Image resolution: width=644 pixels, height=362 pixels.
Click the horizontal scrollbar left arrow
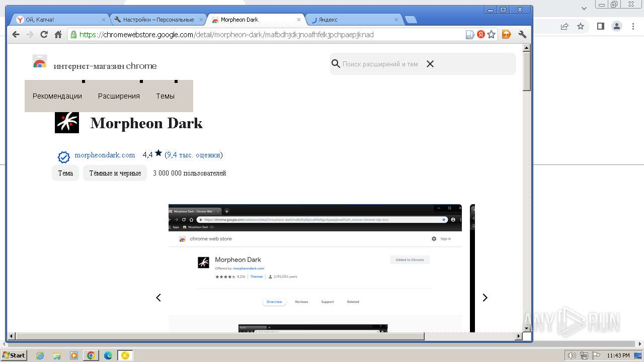coord(11,336)
